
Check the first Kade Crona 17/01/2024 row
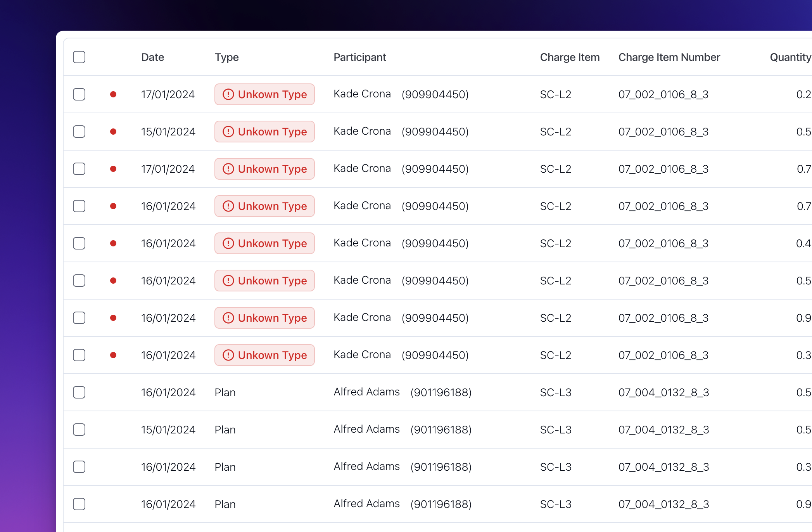coord(79,94)
